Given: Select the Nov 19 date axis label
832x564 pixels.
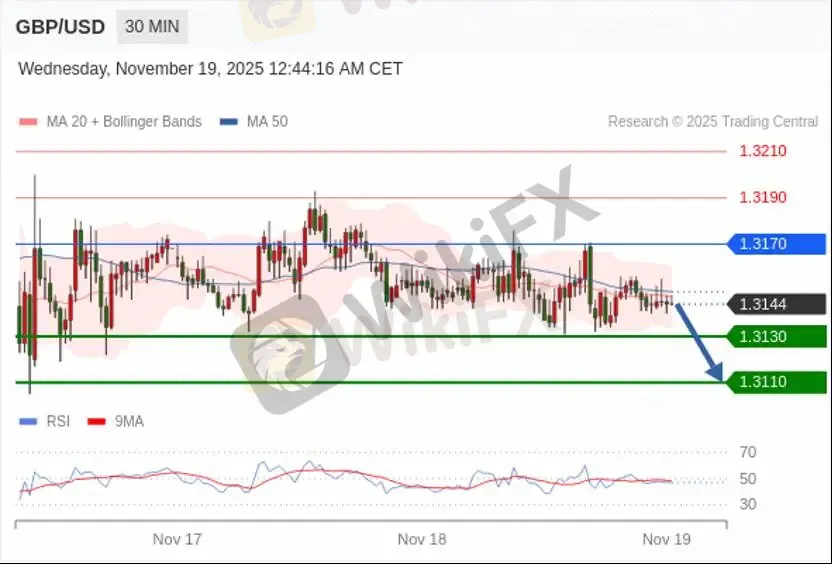Looking at the screenshot, I should pyautogui.click(x=666, y=539).
